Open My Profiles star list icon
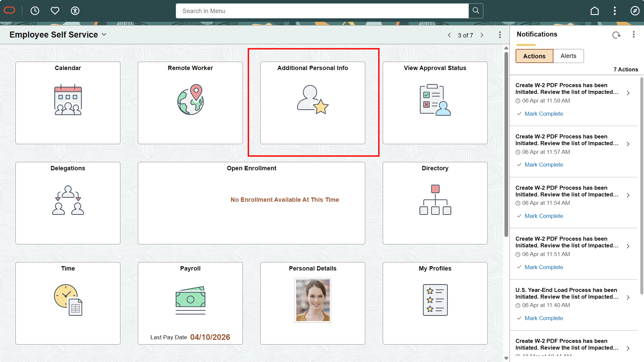Image resolution: width=644 pixels, height=362 pixels. point(435,300)
